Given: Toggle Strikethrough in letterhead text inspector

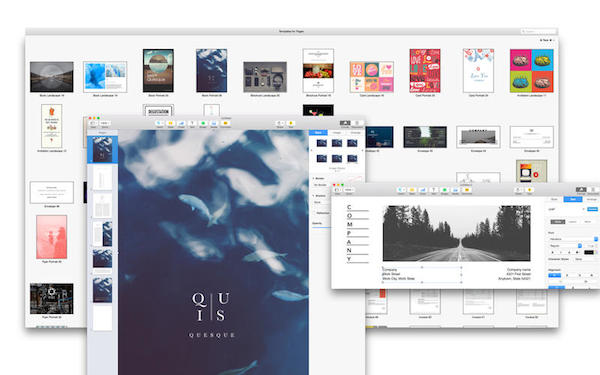Looking at the screenshot, I should 577,252.
